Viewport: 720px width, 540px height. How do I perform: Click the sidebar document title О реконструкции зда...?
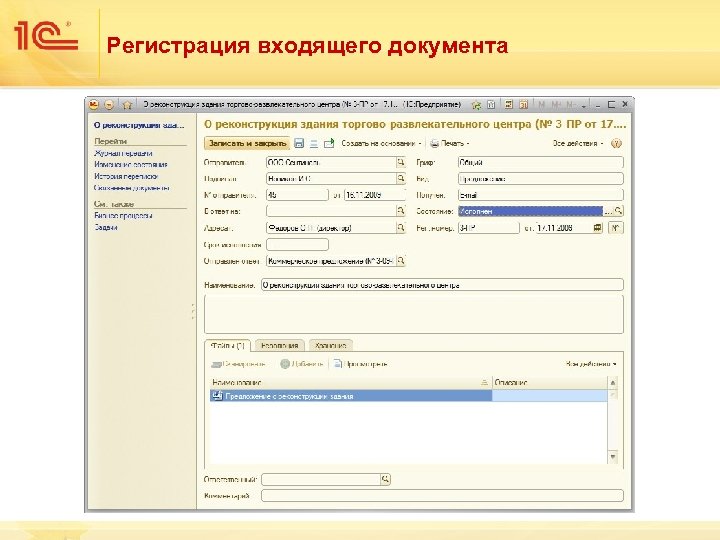(139, 125)
